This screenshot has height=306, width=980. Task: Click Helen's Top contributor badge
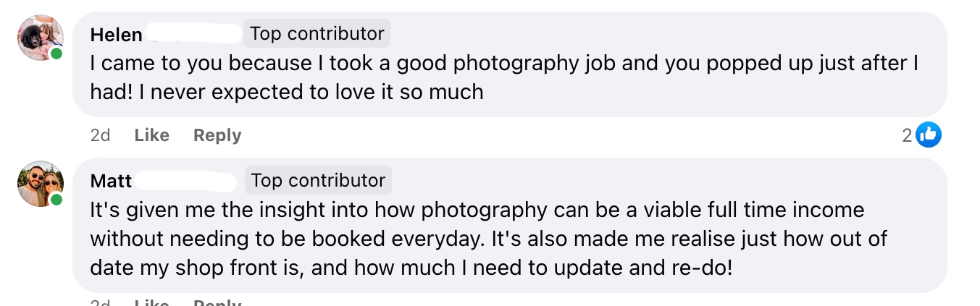317,33
